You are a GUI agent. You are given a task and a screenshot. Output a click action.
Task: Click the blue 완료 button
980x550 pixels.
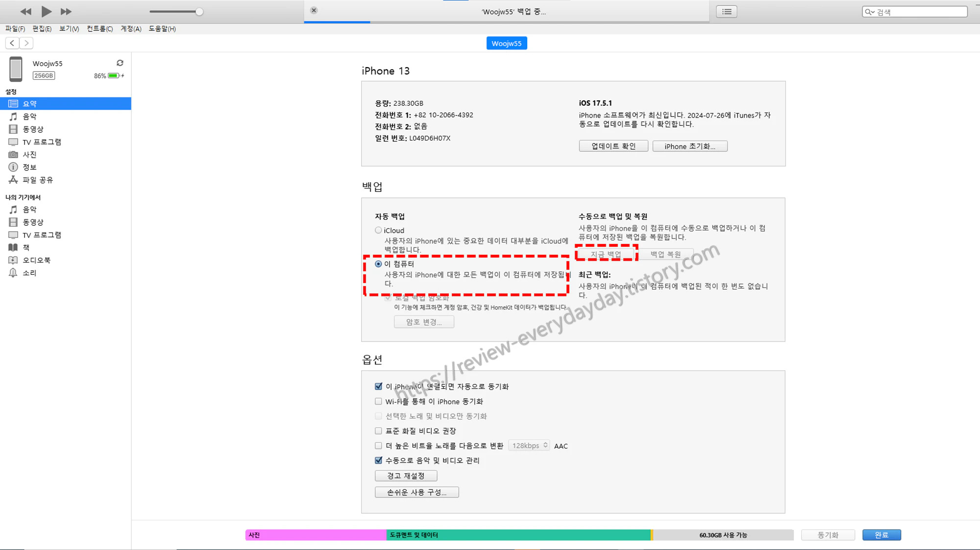[x=881, y=535]
